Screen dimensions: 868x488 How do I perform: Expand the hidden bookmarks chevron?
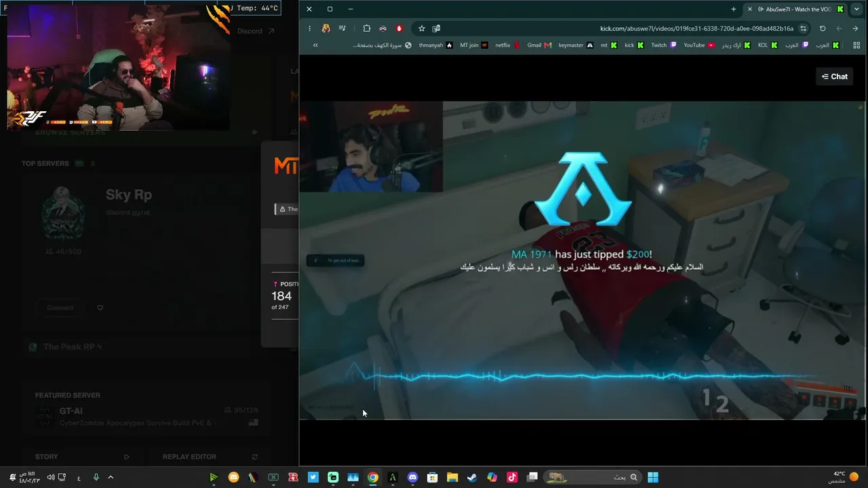(x=315, y=45)
